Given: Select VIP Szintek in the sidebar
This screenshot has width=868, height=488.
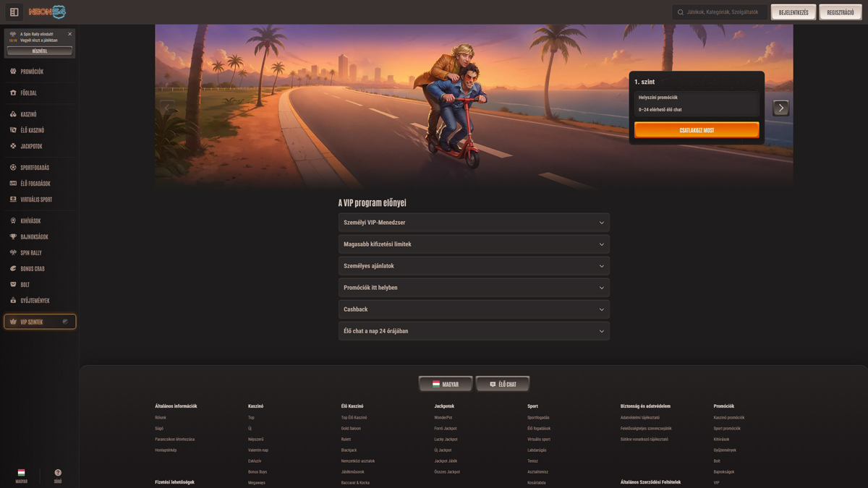Looking at the screenshot, I should 39,322.
